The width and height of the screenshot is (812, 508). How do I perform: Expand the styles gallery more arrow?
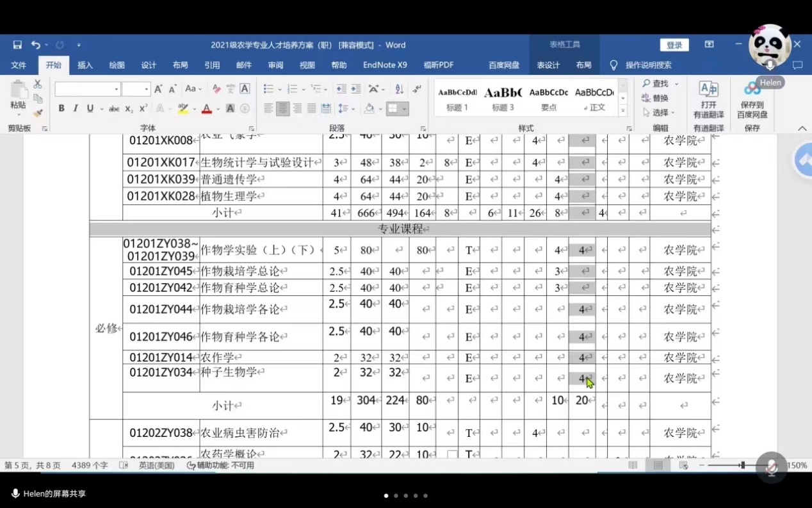tap(622, 111)
